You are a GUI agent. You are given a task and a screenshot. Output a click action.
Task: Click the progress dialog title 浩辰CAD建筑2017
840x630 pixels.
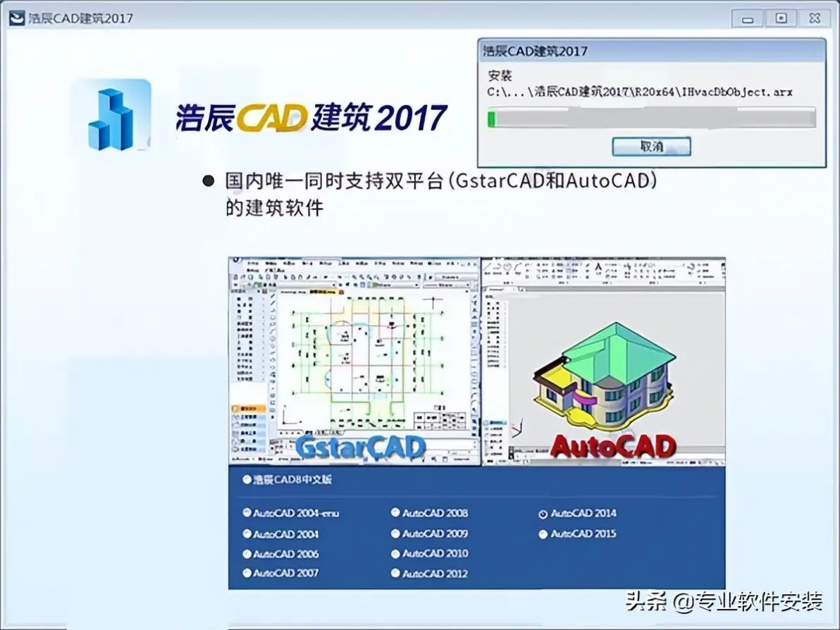tap(535, 51)
